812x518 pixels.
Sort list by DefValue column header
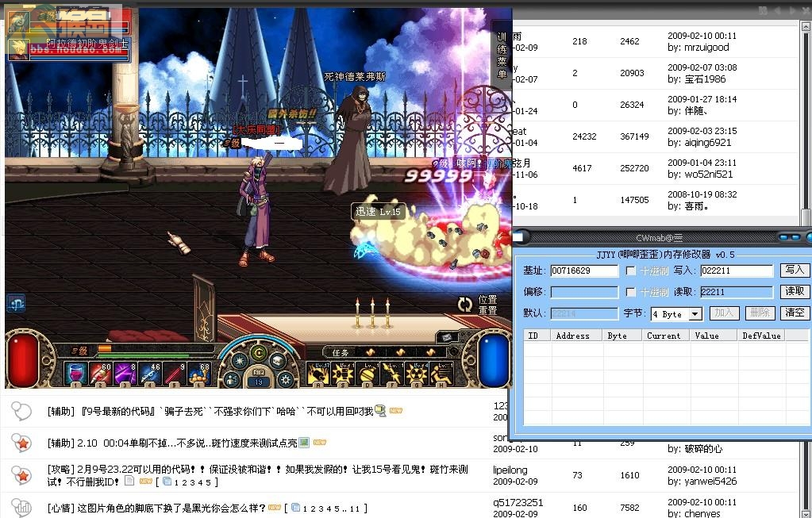(761, 336)
